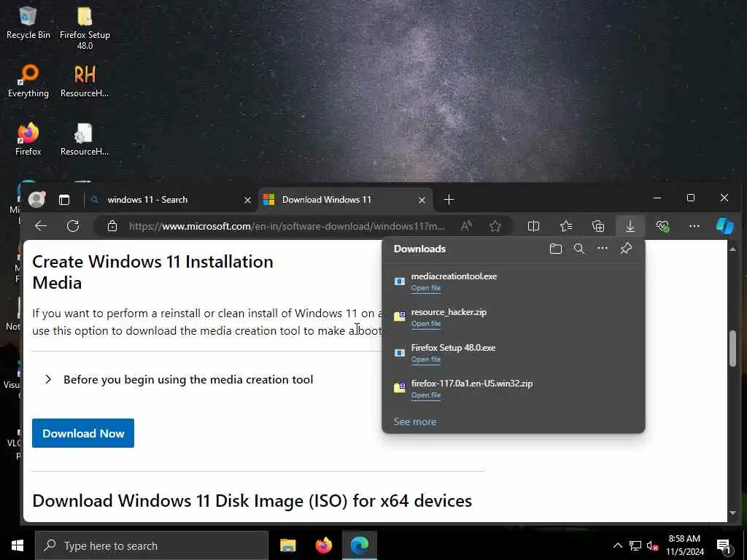Open a new tab with the plus button
Screen dimensions: 747x560
(449, 200)
